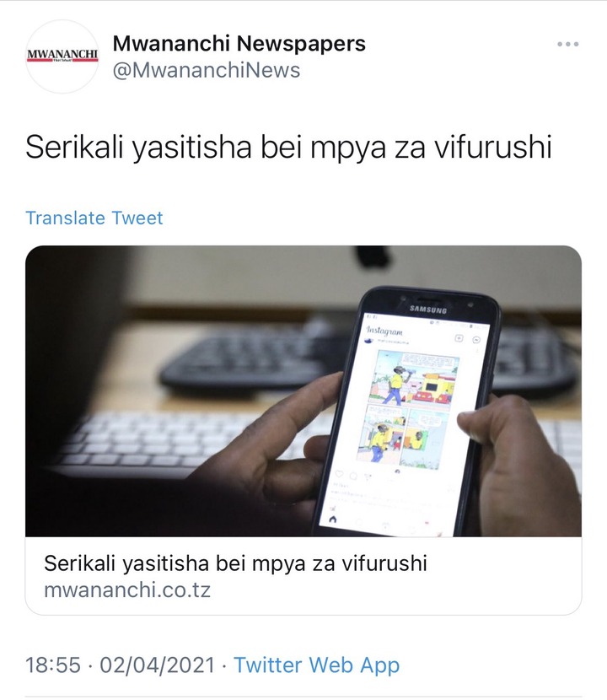This screenshot has width=607, height=700.
Task: Click the comic strip on the phone screen
Action: [408, 410]
